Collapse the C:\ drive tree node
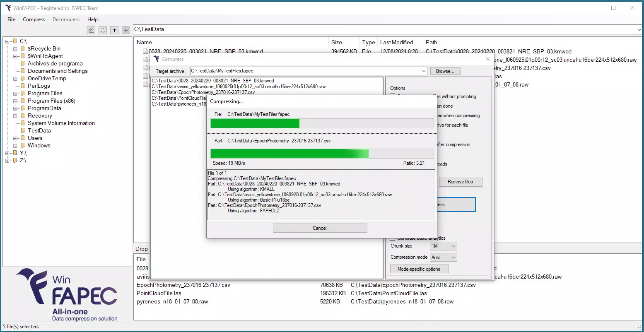 coord(7,41)
